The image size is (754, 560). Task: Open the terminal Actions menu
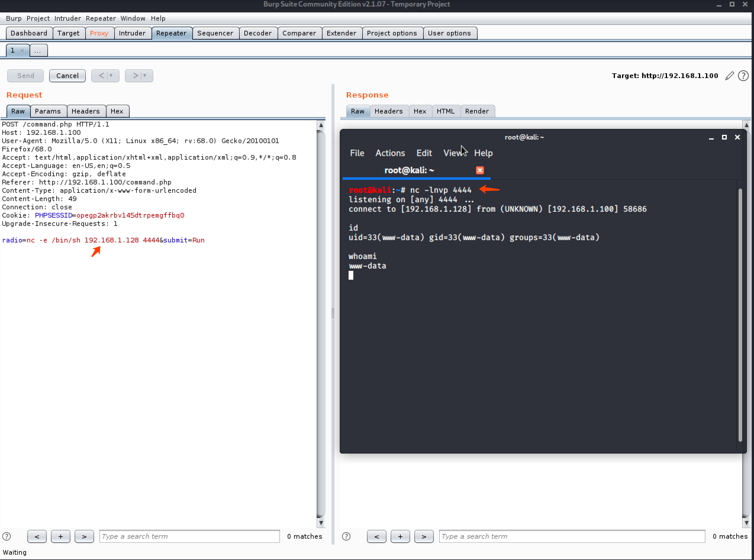coord(390,153)
